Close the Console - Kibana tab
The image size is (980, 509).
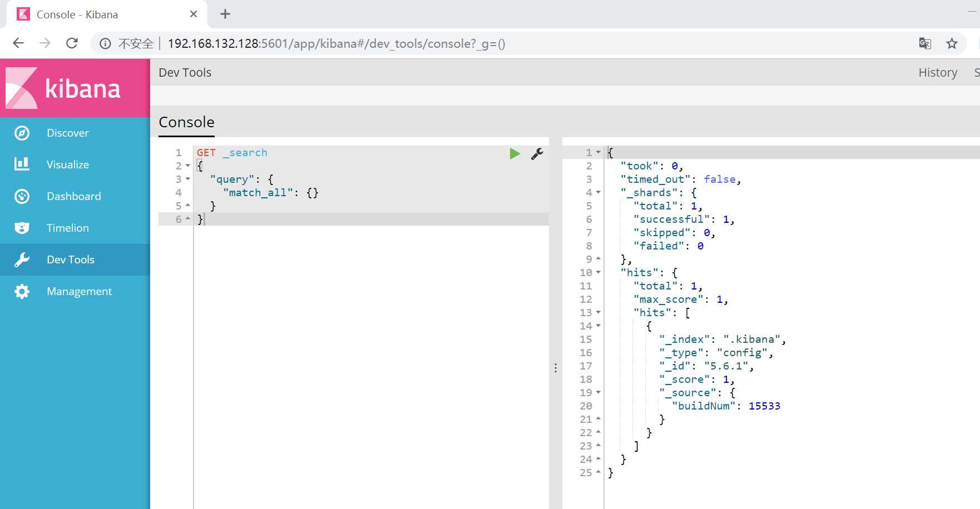click(194, 14)
